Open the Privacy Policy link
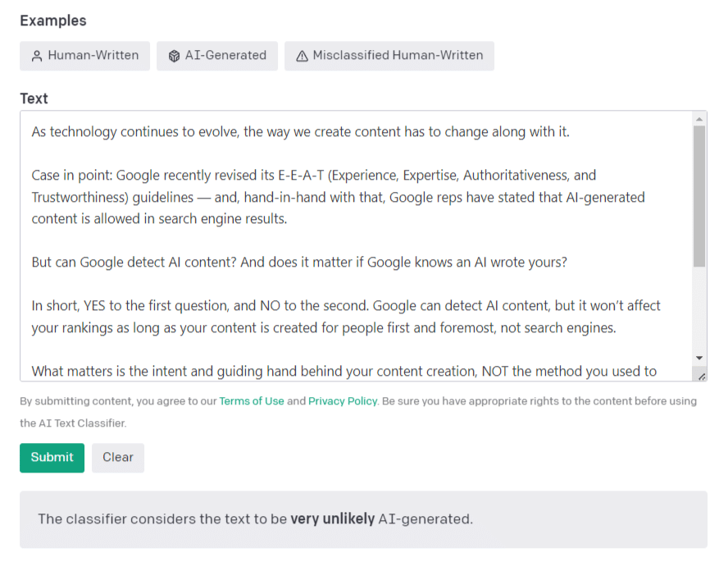 tap(343, 401)
